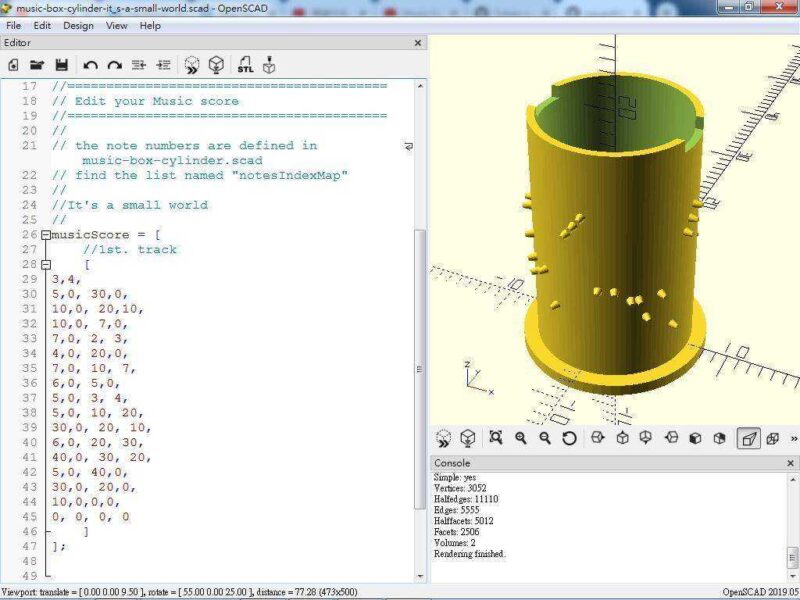
Task: Open the Design menu
Action: [x=79, y=26]
